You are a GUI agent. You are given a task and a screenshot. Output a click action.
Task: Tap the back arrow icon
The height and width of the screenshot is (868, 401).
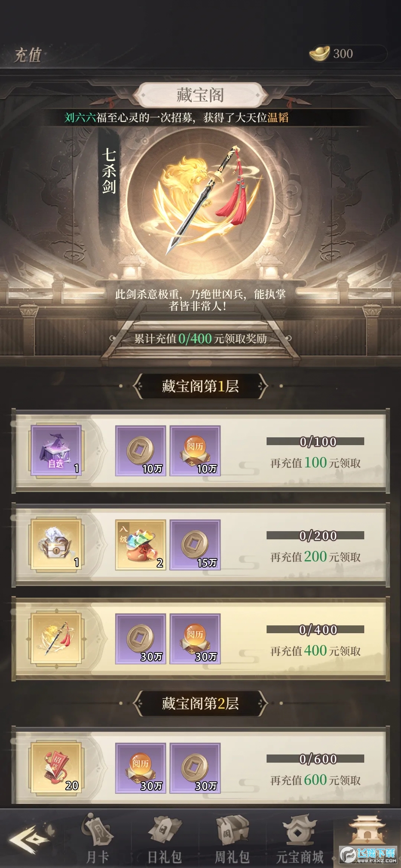pos(29,839)
